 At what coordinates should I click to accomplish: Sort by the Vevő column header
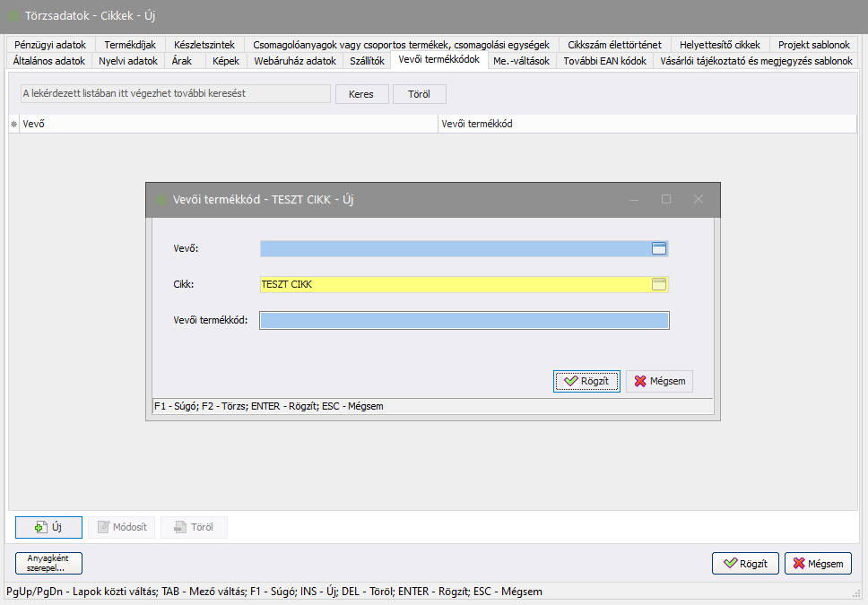click(228, 125)
